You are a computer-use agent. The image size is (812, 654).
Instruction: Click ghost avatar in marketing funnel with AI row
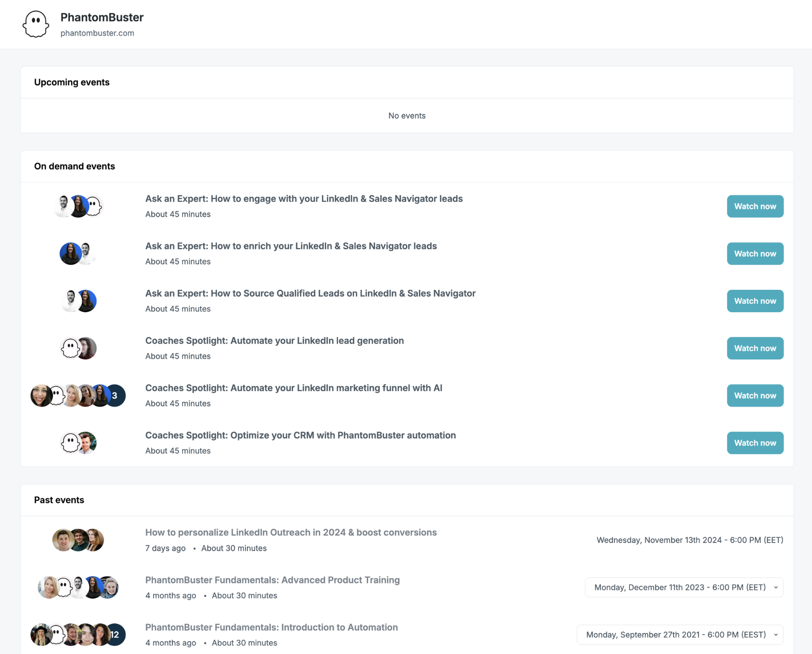tap(56, 396)
